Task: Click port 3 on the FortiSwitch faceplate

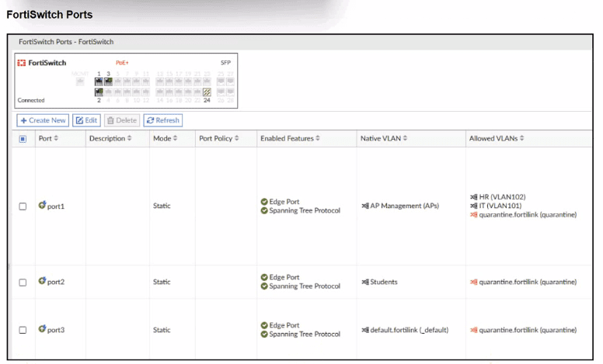Action: point(109,81)
